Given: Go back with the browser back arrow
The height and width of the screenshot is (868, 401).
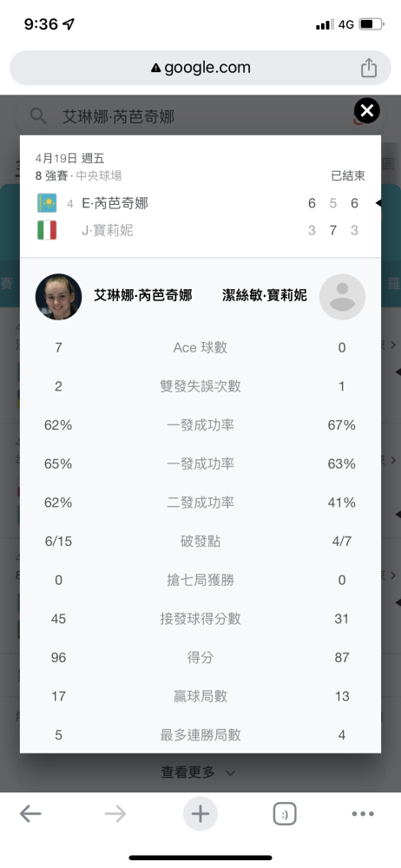Looking at the screenshot, I should (30, 814).
